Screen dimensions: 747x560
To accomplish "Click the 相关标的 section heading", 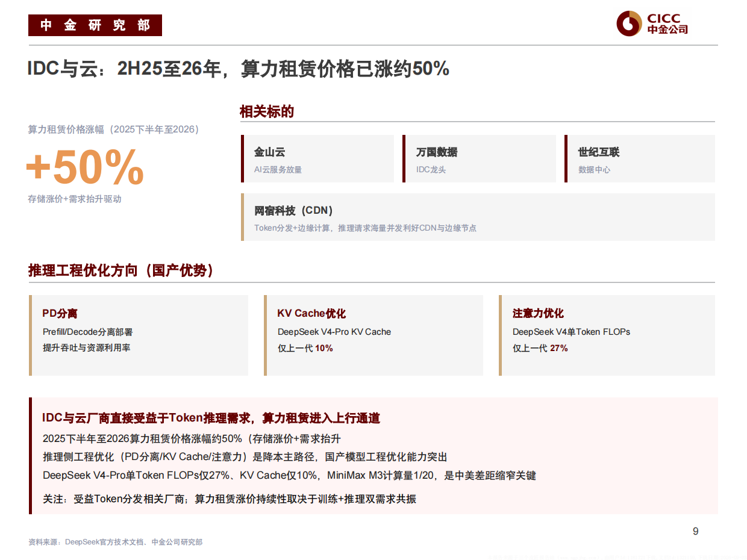I will 267,111.
